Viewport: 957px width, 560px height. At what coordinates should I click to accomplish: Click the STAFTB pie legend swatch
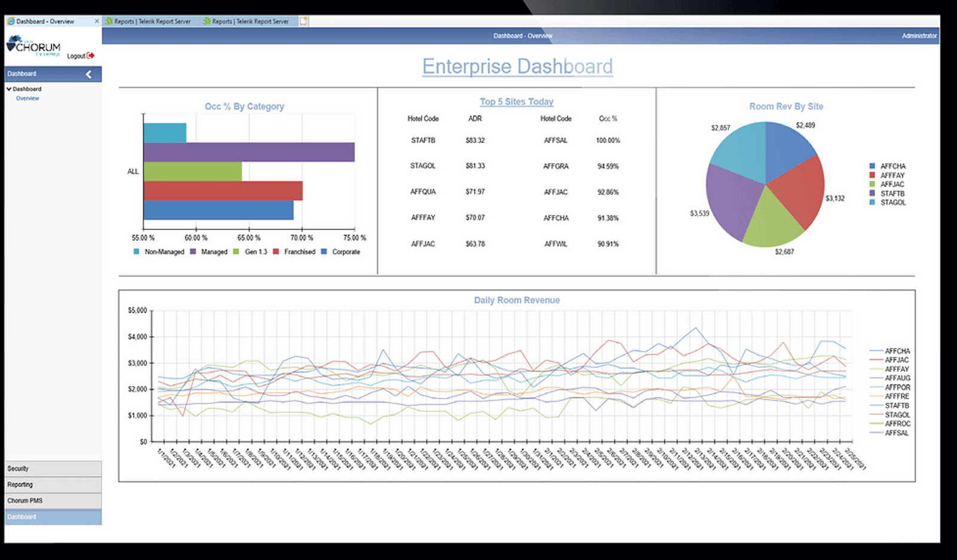pyautogui.click(x=872, y=193)
